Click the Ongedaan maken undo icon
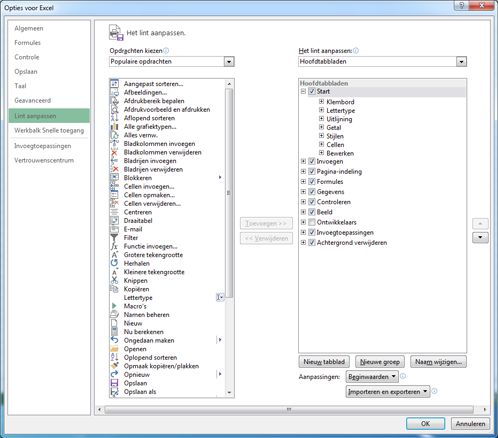 [114, 340]
